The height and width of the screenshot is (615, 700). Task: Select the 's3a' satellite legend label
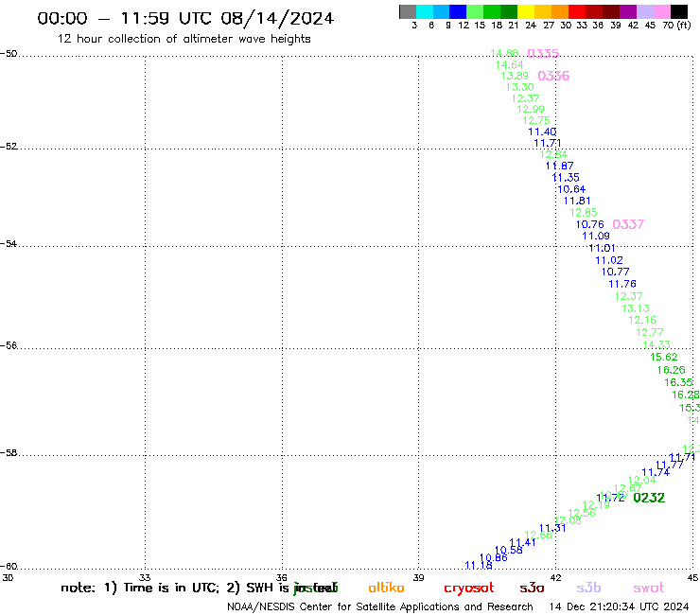pos(532,589)
